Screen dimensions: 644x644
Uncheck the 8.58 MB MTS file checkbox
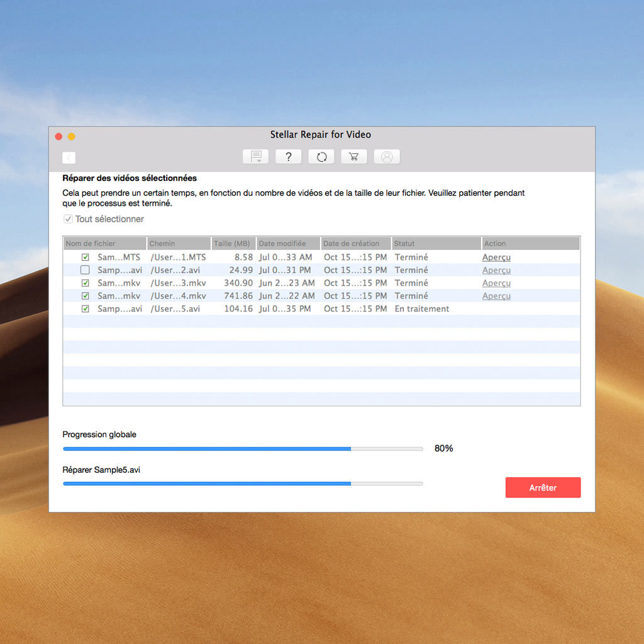85,257
